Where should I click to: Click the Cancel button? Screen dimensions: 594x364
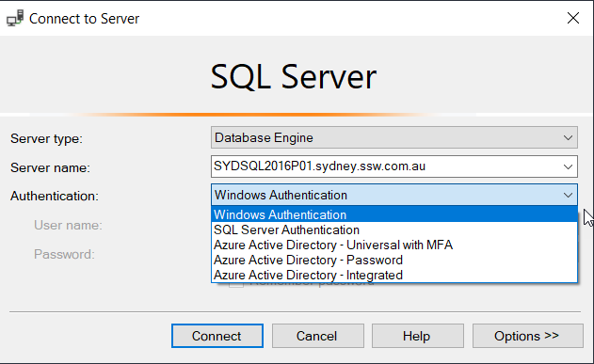pyautogui.click(x=318, y=336)
